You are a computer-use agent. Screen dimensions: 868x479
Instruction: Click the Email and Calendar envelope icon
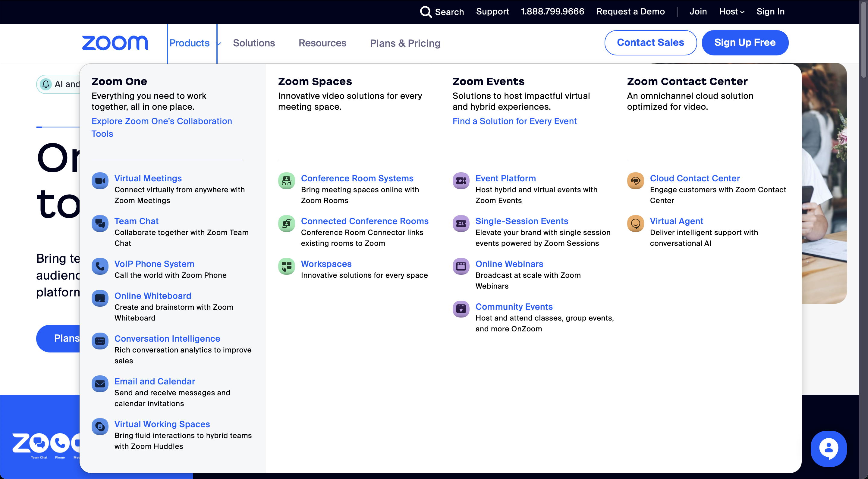(100, 384)
